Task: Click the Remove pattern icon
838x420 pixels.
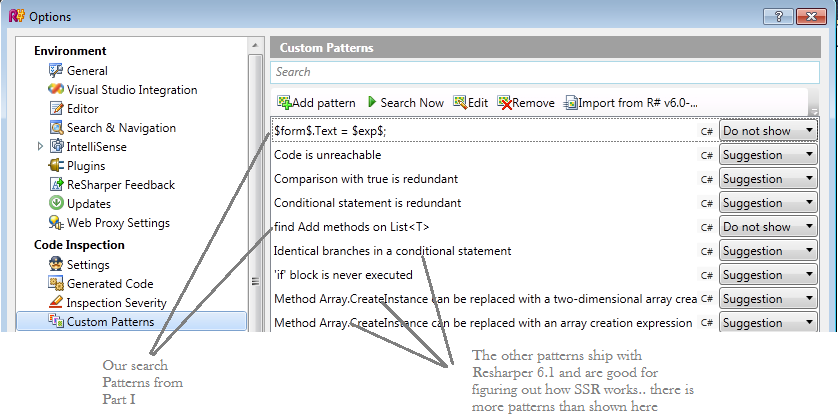Action: click(x=505, y=102)
